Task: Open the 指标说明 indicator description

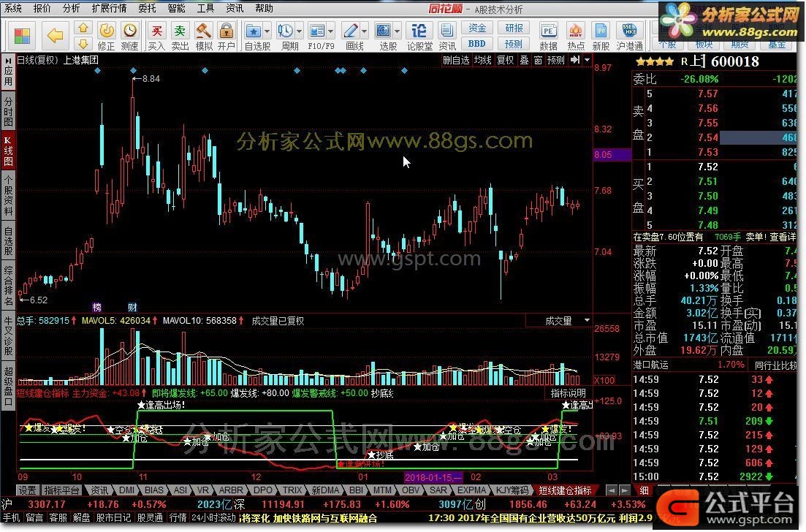Action: [x=568, y=393]
